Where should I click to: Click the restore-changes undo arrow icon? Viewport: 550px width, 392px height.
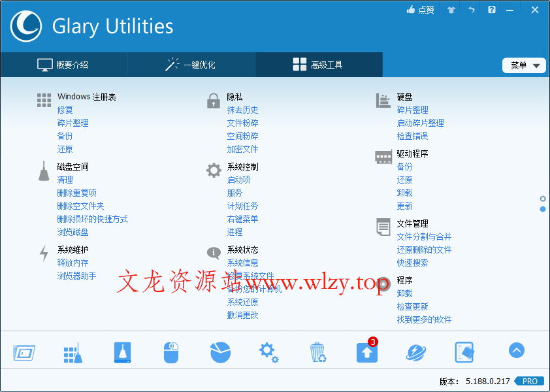pyautogui.click(x=471, y=9)
